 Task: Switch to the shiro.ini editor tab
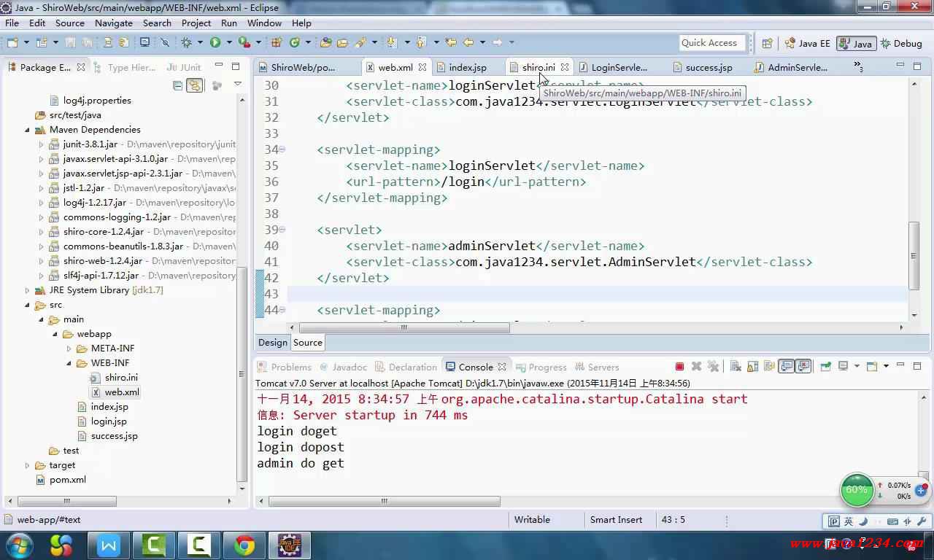point(539,67)
